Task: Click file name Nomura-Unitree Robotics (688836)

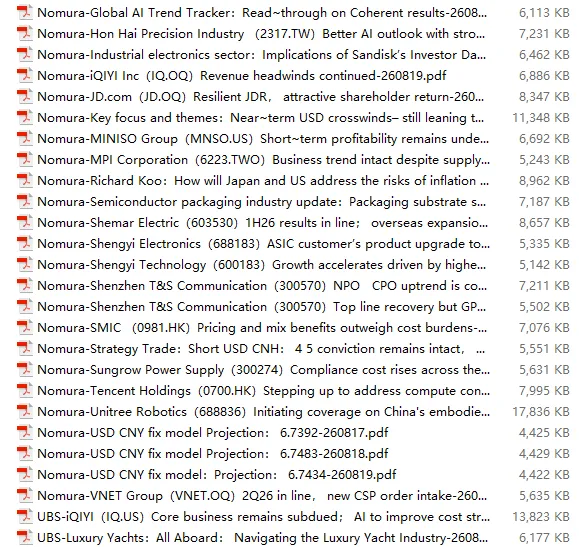Action: click(x=264, y=412)
